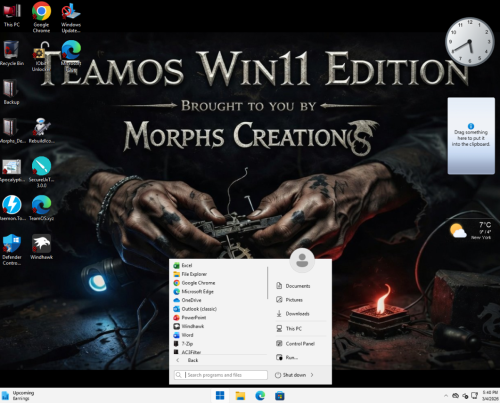Expand the Shut down options arrow

(312, 375)
